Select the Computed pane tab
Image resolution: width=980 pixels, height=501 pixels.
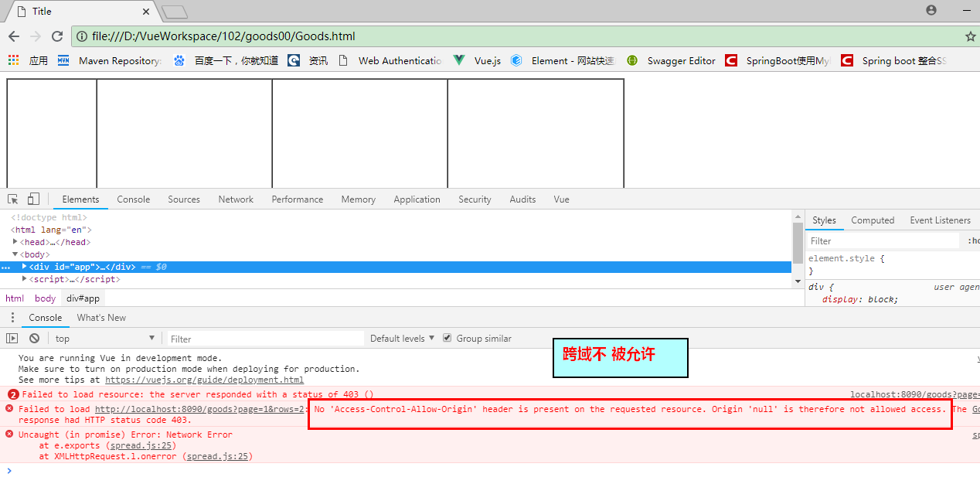click(873, 220)
